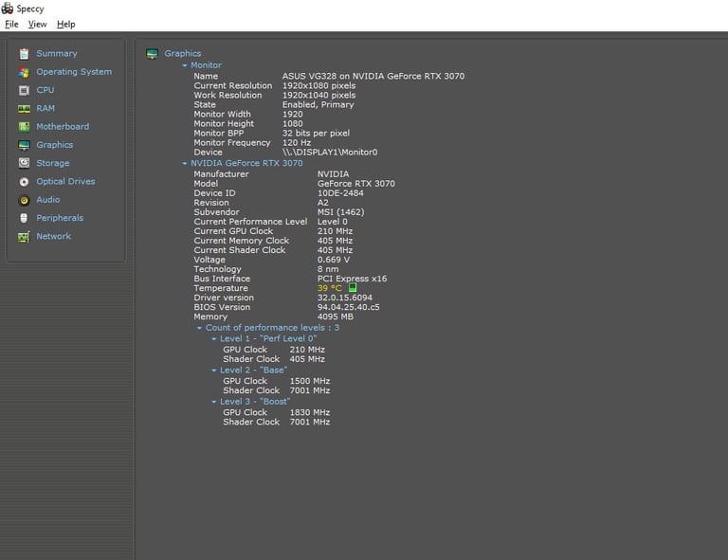Screen dimensions: 728x560
Task: Click the Boost GPU Clock 1830 MHz value
Action: click(310, 412)
